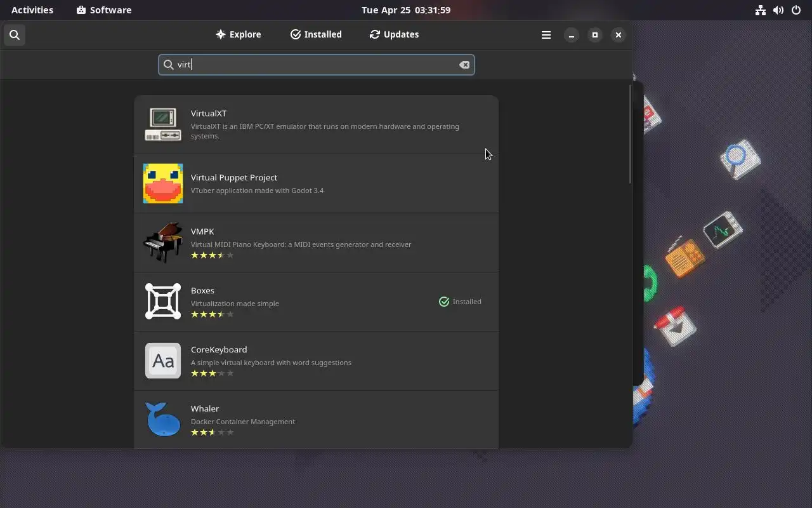Open the clock and calendar panel

pos(406,10)
